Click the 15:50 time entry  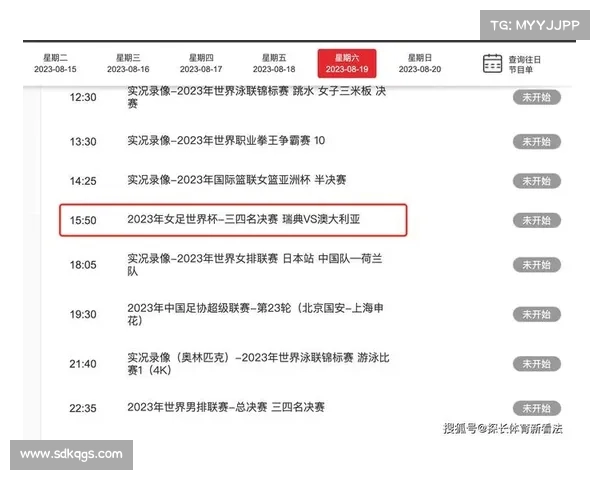click(83, 220)
